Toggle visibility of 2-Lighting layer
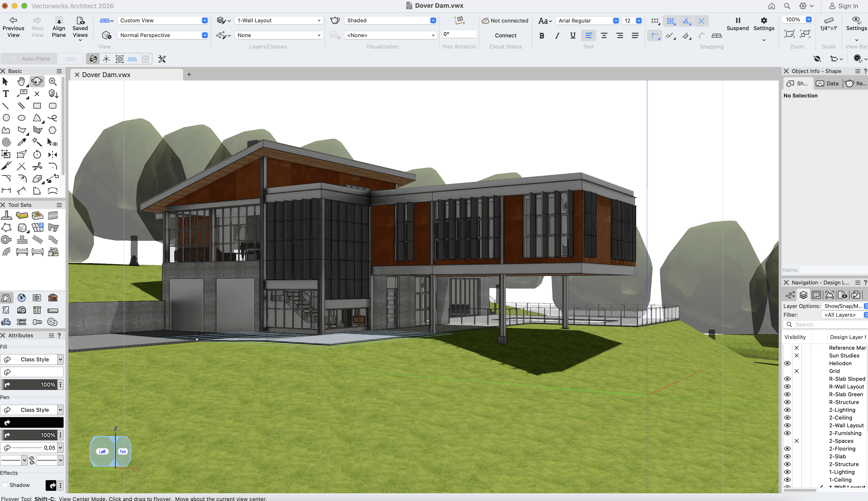 click(x=787, y=410)
